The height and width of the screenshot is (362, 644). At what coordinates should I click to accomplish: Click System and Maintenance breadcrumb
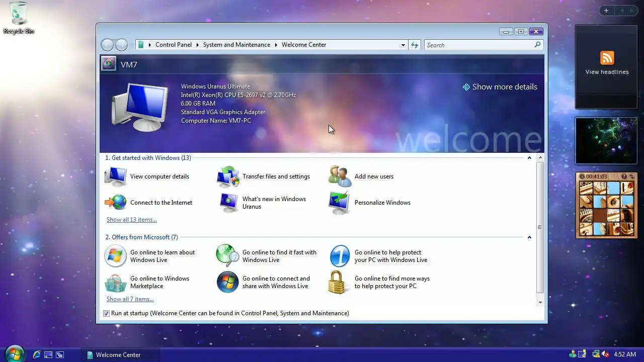coord(236,45)
